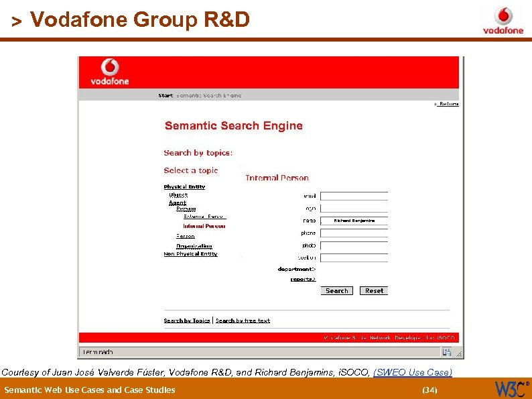Select the Internal Person tree entry
The width and height of the screenshot is (532, 399).
click(x=204, y=226)
